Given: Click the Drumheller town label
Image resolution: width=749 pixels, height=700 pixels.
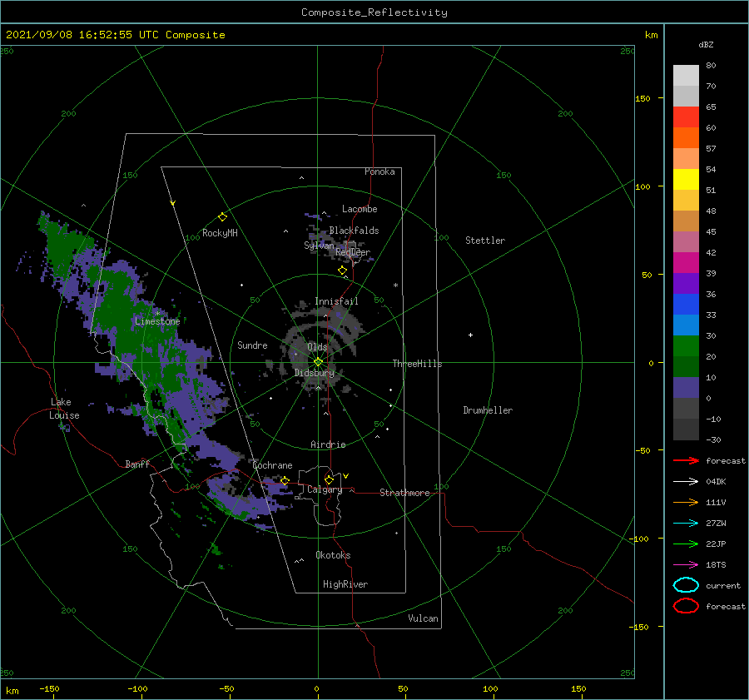Looking at the screenshot, I should (x=488, y=410).
